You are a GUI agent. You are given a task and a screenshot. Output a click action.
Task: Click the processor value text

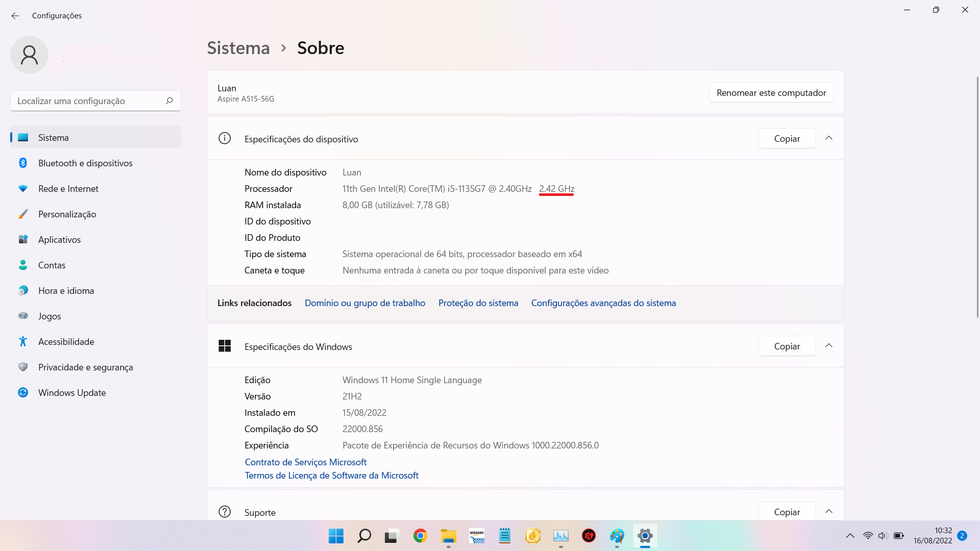coord(458,188)
